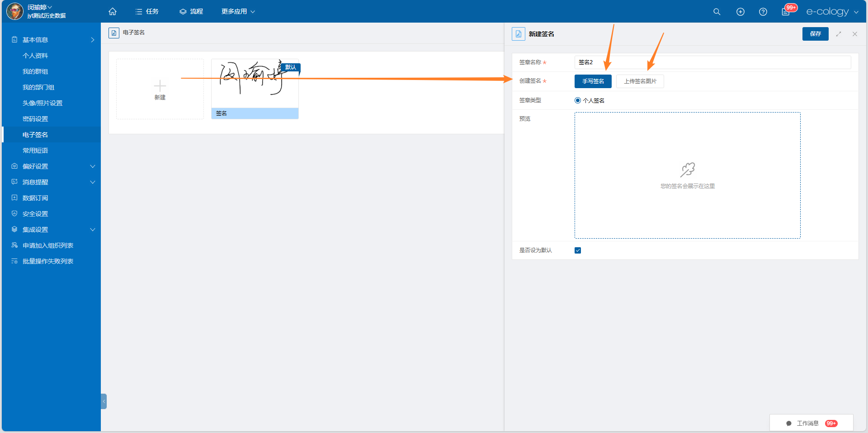Open the 任务 menu
The image size is (868, 433).
(147, 11)
